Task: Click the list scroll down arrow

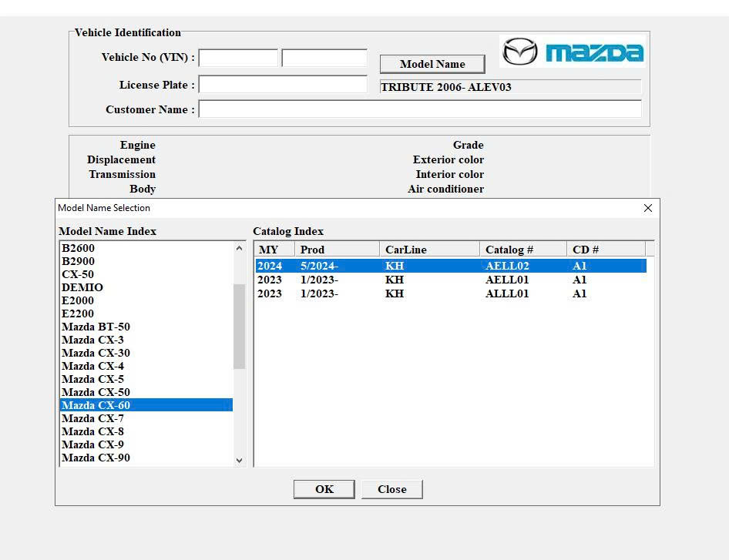Action: point(239,460)
